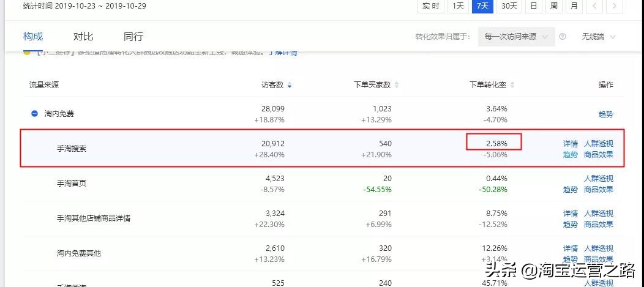Sort by 下单买家数 column arrow

(x=396, y=86)
